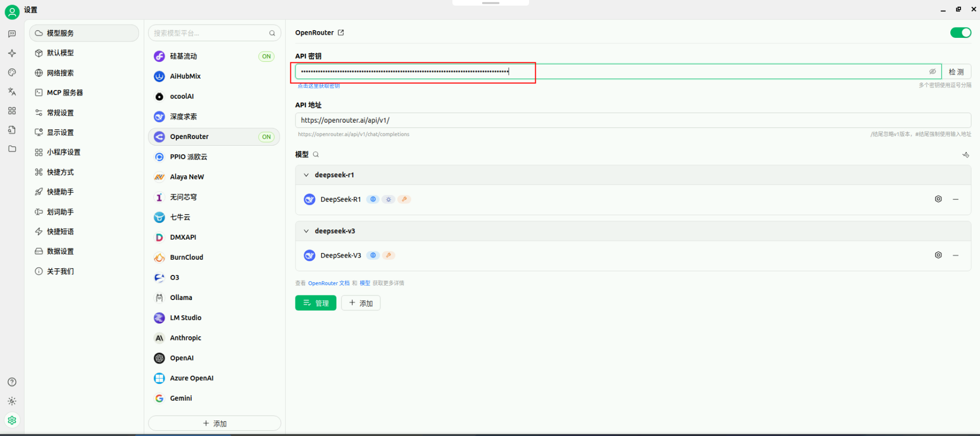Image resolution: width=980 pixels, height=436 pixels.
Task: Click the orange tool badge on DeepSeek-V3
Action: coord(389,256)
